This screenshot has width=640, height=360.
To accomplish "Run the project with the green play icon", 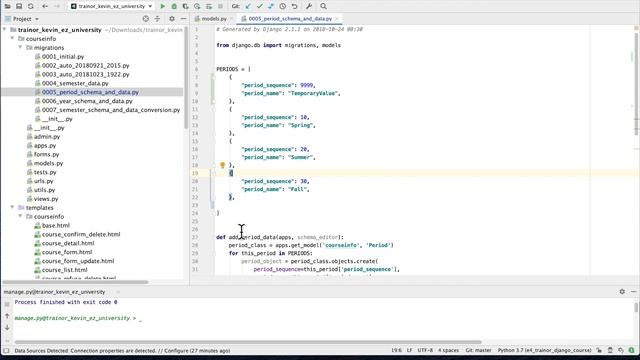I will coord(162,6).
